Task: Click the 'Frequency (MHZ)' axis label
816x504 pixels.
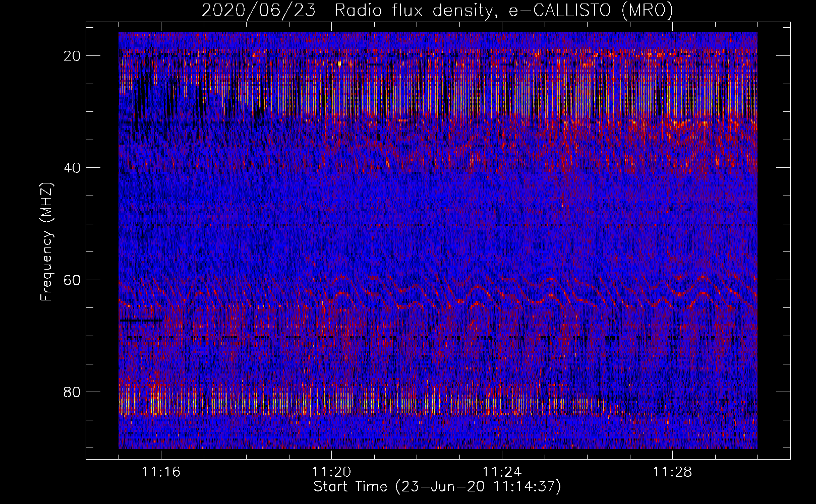Action: 46,242
